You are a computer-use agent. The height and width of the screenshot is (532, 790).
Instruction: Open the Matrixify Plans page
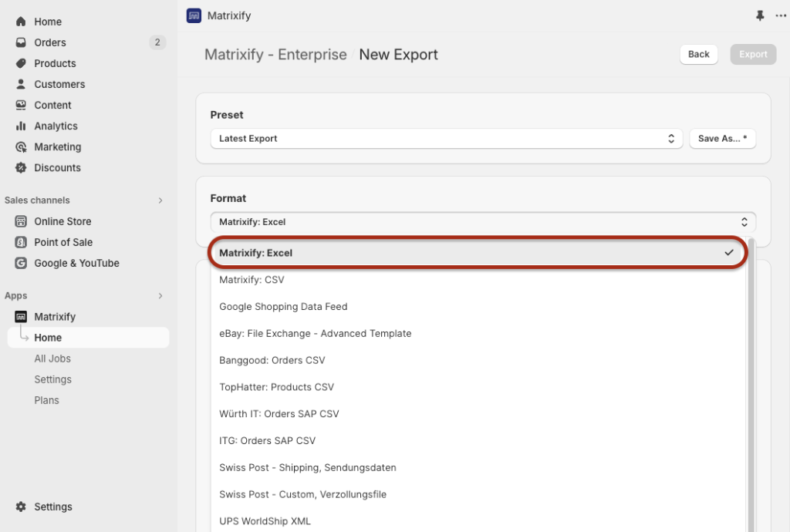pyautogui.click(x=46, y=400)
